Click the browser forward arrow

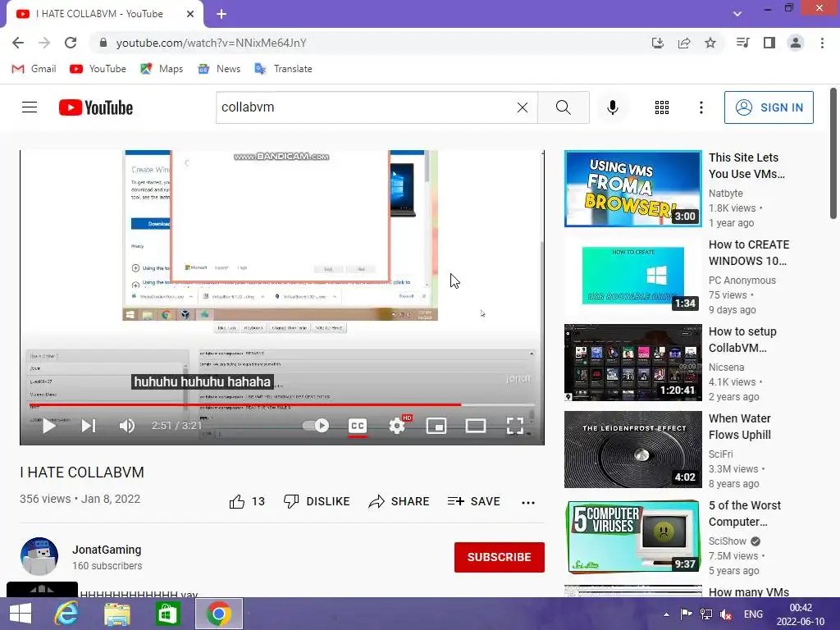pyautogui.click(x=44, y=43)
